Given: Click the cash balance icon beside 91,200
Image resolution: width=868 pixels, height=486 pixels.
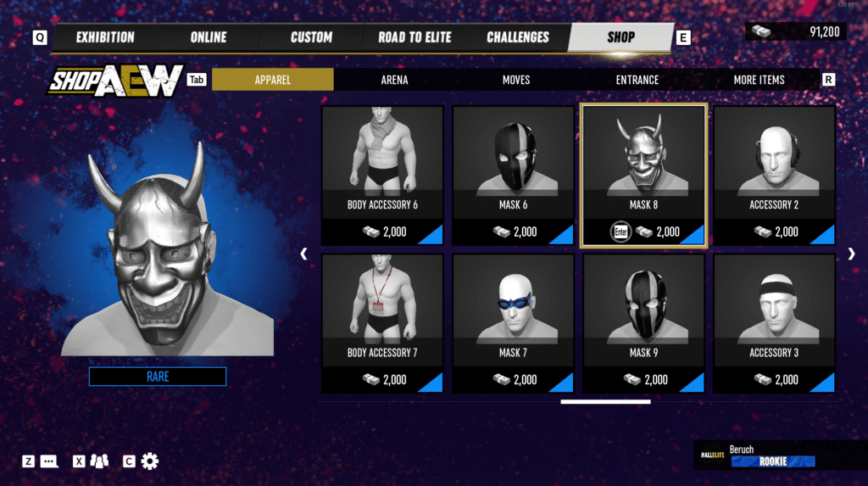Looking at the screenshot, I should (761, 31).
